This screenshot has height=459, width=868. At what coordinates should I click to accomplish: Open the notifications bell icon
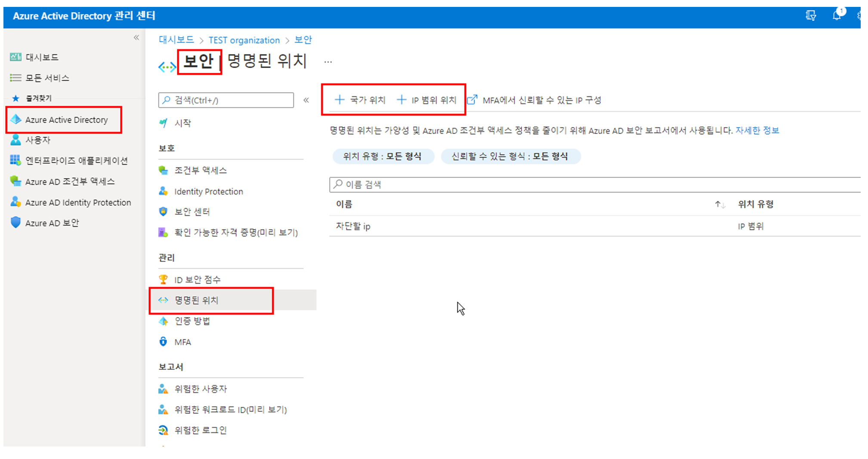tap(836, 16)
